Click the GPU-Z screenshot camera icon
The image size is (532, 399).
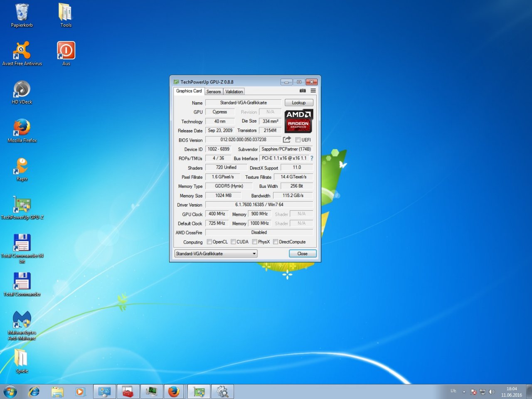click(x=303, y=91)
